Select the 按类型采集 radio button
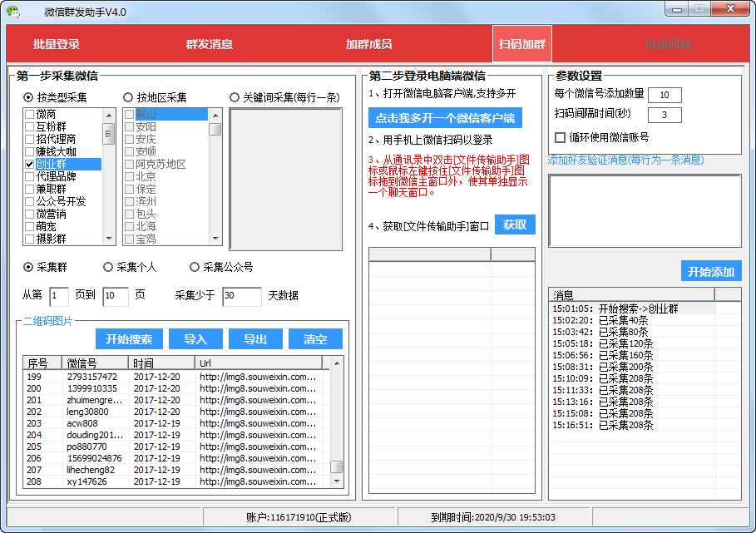This screenshot has width=756, height=533. point(28,98)
